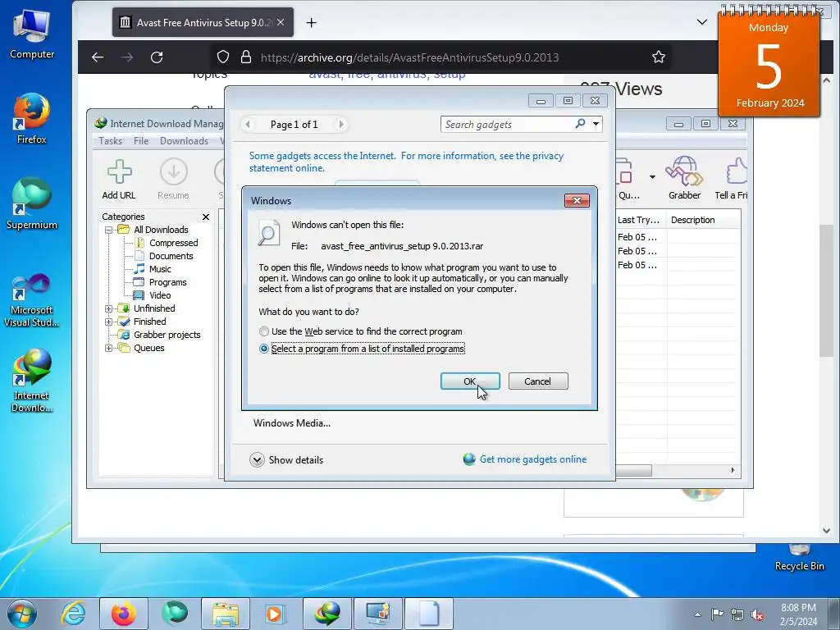Click the muted volume tray icon
The width and height of the screenshot is (840, 630).
coord(757,614)
